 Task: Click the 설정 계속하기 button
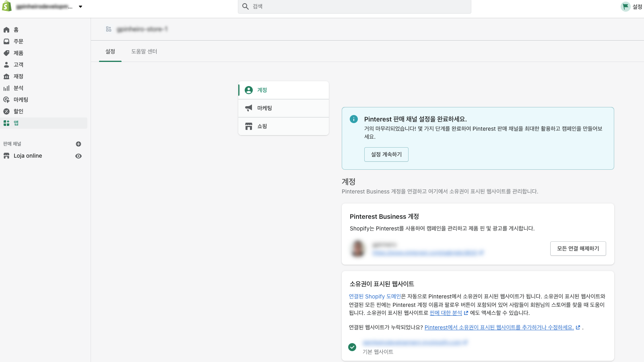386,154
